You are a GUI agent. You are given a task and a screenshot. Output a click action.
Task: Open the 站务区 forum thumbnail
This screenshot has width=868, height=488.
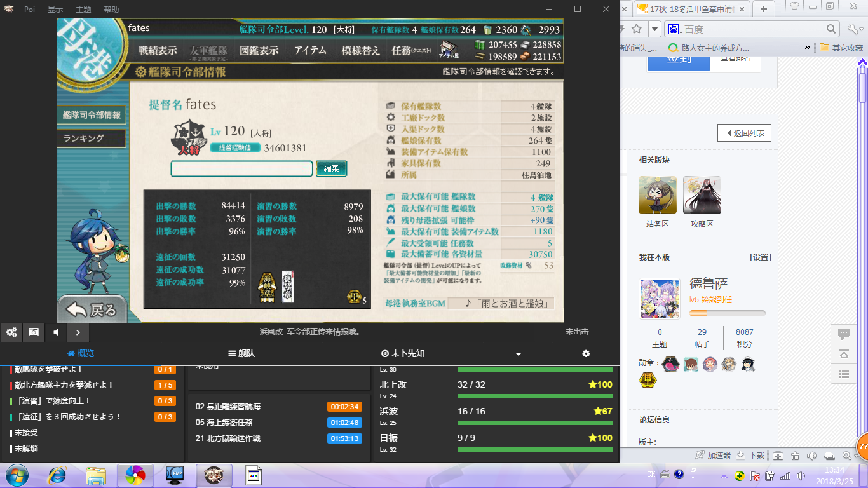pyautogui.click(x=658, y=195)
